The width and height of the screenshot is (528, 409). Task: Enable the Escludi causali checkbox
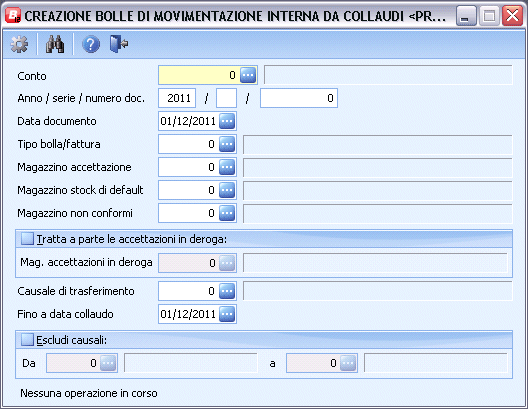pyautogui.click(x=27, y=340)
